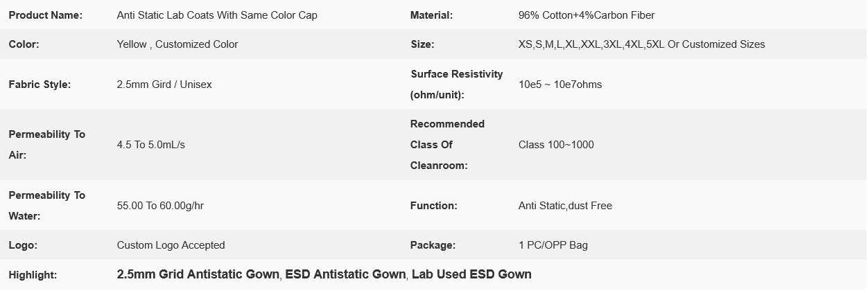The image size is (868, 293).
Task: Click the "55.00 To 60.00g/hr" water permeability value
Action: coord(160,206)
